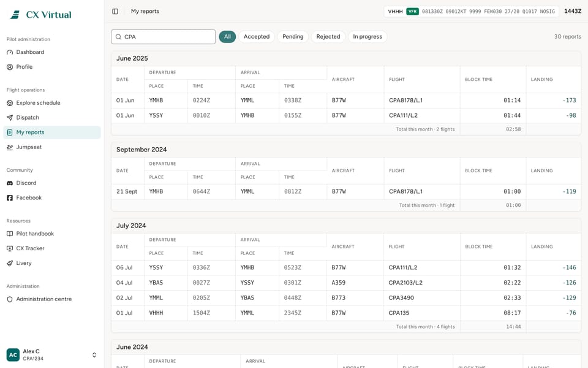Click the September 2024 section heading

tap(141, 150)
